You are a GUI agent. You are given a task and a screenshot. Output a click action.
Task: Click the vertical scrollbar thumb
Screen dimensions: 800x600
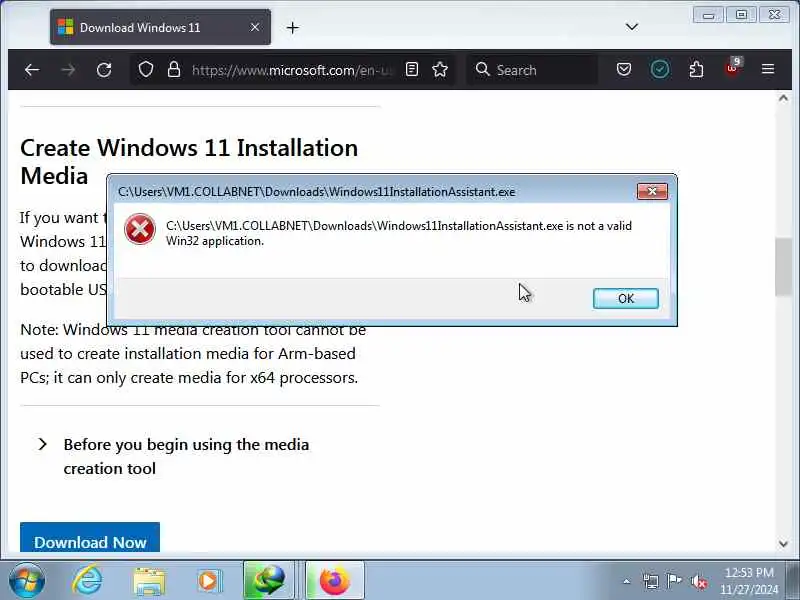(x=783, y=266)
